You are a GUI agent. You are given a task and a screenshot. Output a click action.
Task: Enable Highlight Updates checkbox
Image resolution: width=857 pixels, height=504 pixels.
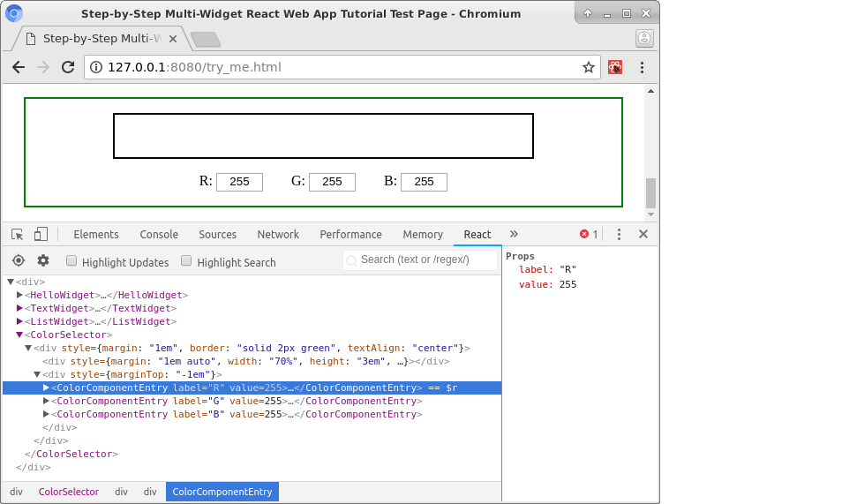72,261
